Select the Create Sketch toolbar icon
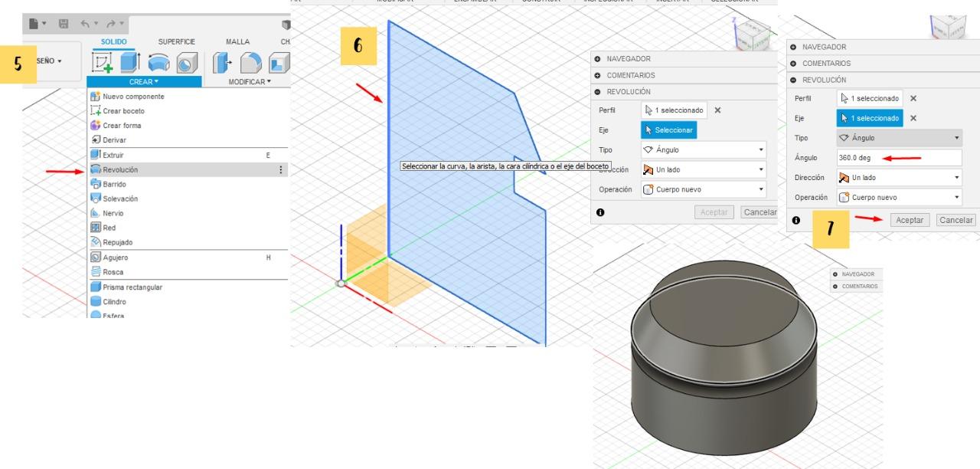Viewport: 980px width, 469px height. (x=102, y=62)
